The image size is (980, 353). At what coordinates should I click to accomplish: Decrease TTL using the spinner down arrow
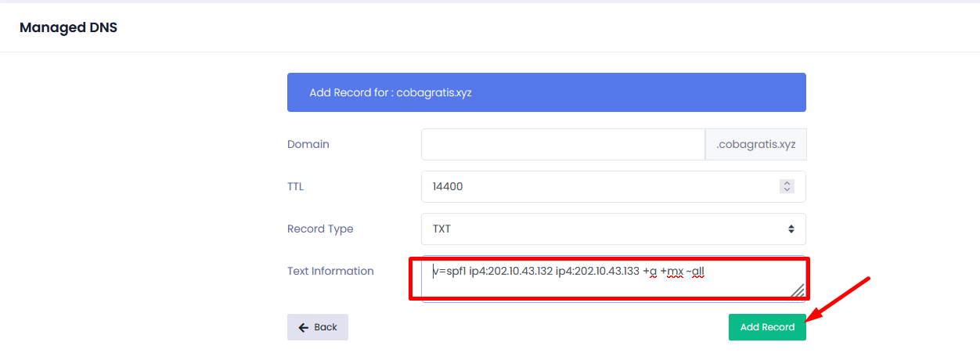[x=787, y=190]
